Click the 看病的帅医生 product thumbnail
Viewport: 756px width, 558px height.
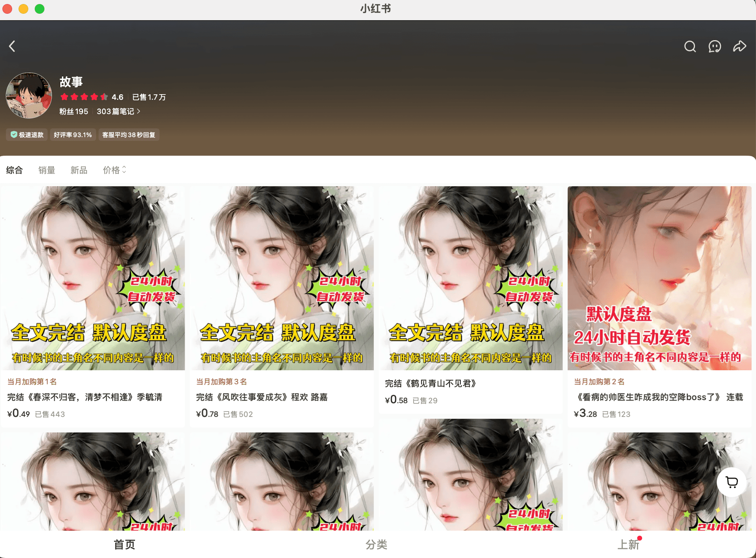click(x=659, y=278)
